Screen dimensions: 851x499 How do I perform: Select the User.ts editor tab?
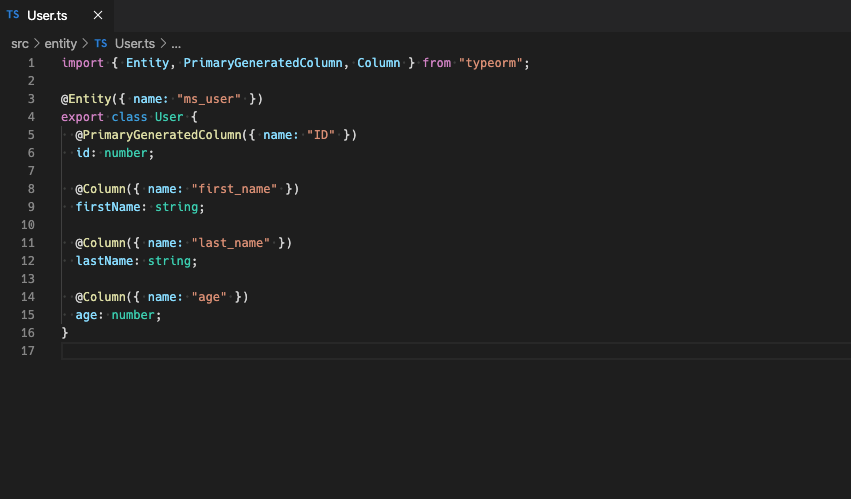click(x=56, y=16)
